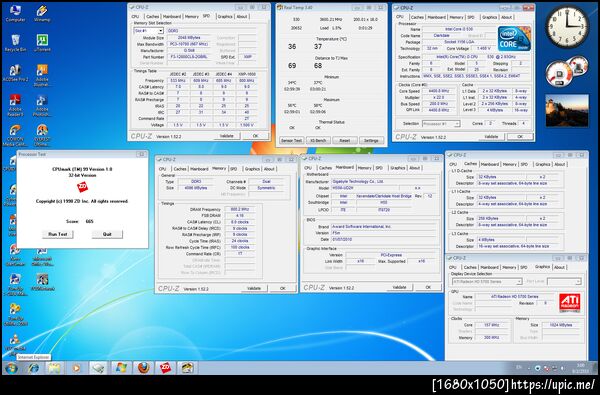Launch the Winamp desktop shortcut
This screenshot has height=395, width=600.
click(x=42, y=13)
